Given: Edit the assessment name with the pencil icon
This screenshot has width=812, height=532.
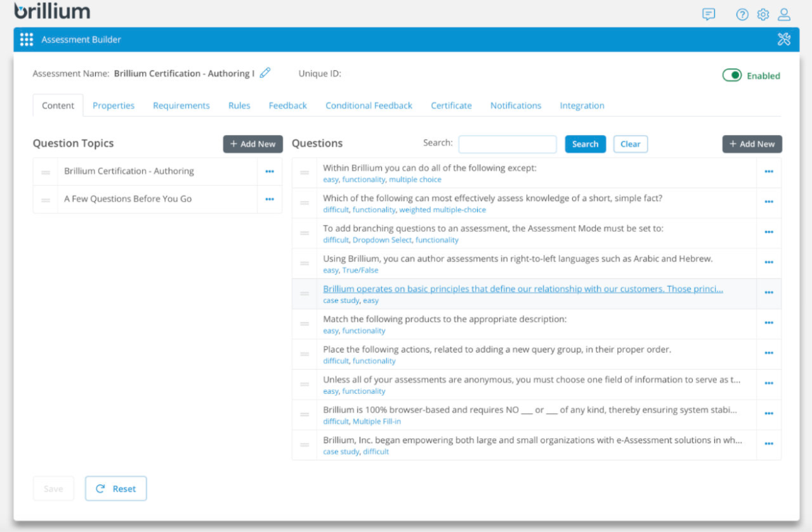Looking at the screenshot, I should pos(265,72).
